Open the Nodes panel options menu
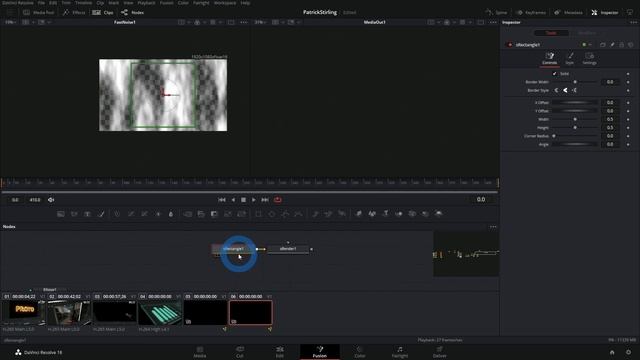This screenshot has height=360, width=640. click(493, 227)
